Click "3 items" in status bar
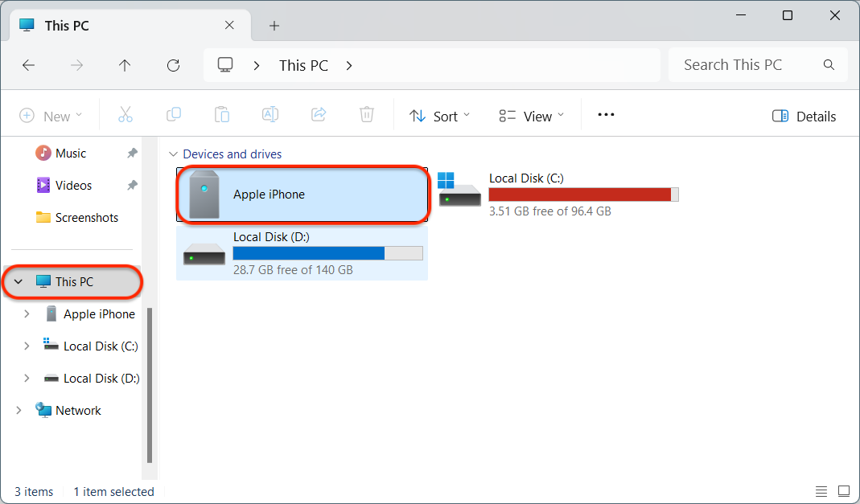 coord(34,492)
